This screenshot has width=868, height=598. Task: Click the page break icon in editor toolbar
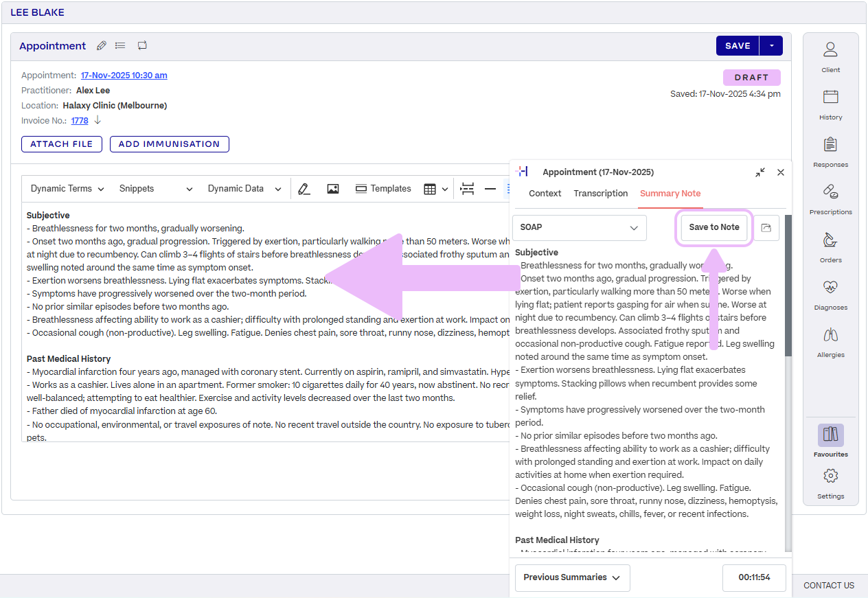468,189
